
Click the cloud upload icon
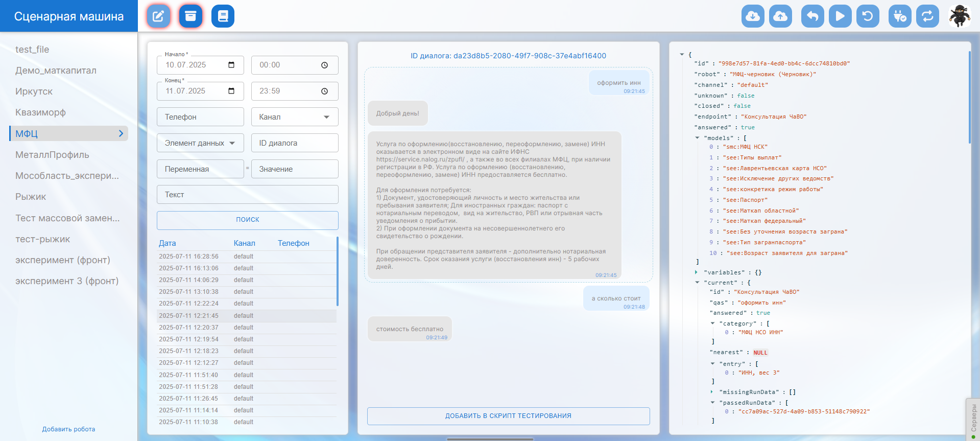pos(780,16)
